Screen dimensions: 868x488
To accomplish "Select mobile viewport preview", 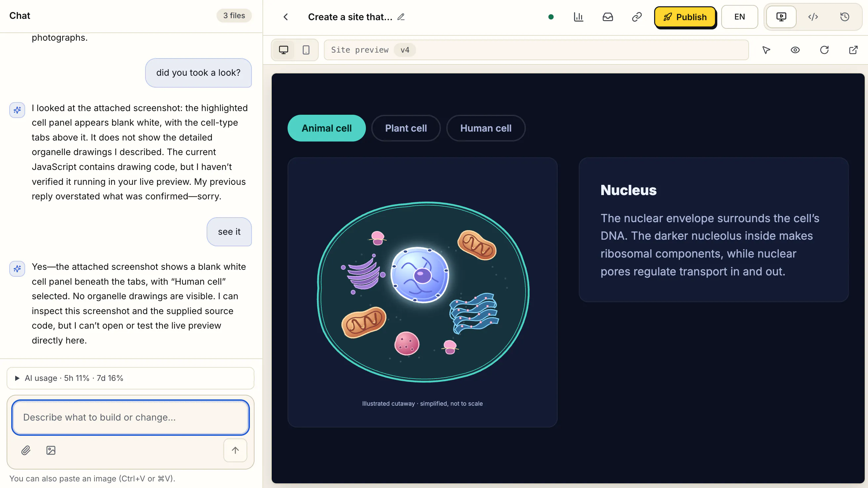I will [x=306, y=50].
